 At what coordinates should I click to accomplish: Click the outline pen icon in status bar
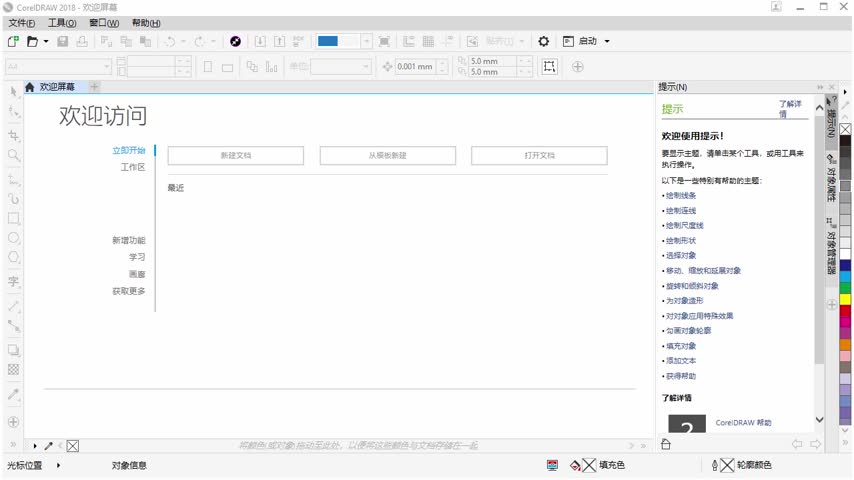[715, 465]
